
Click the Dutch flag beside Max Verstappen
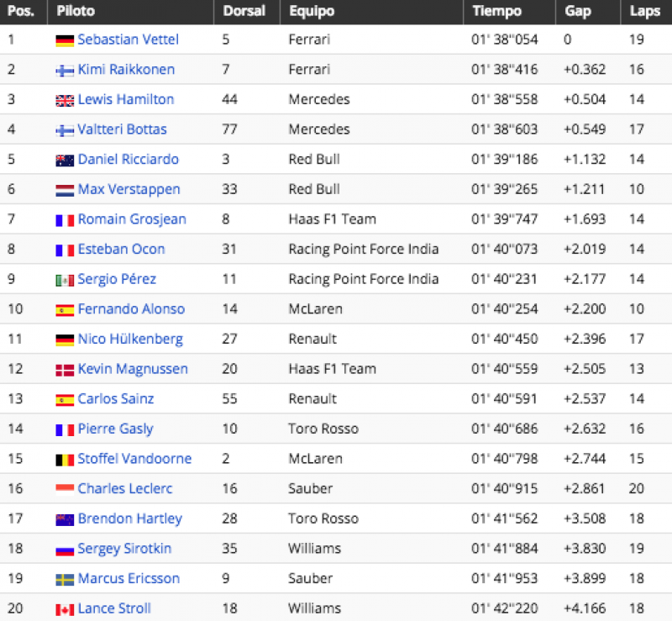[65, 190]
